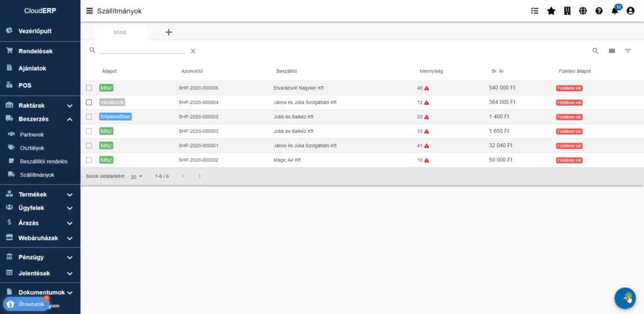Clear the search field with the X icon
This screenshot has height=314, width=644.
tap(193, 51)
